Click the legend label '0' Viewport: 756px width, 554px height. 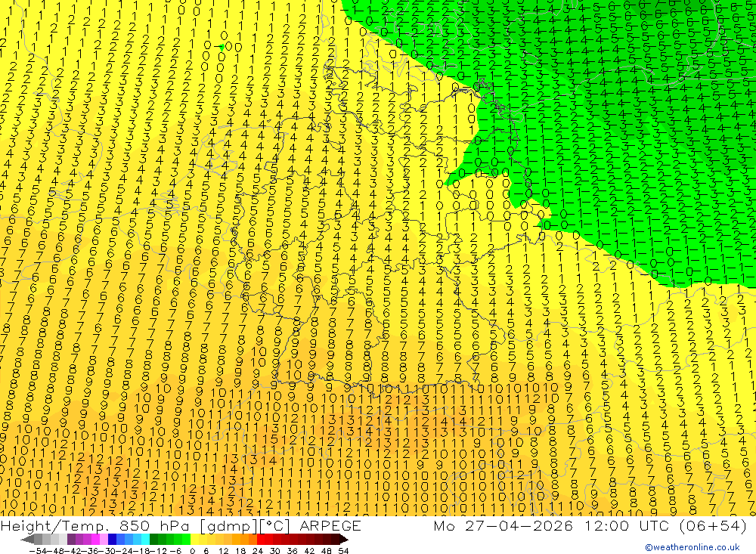click(x=192, y=551)
